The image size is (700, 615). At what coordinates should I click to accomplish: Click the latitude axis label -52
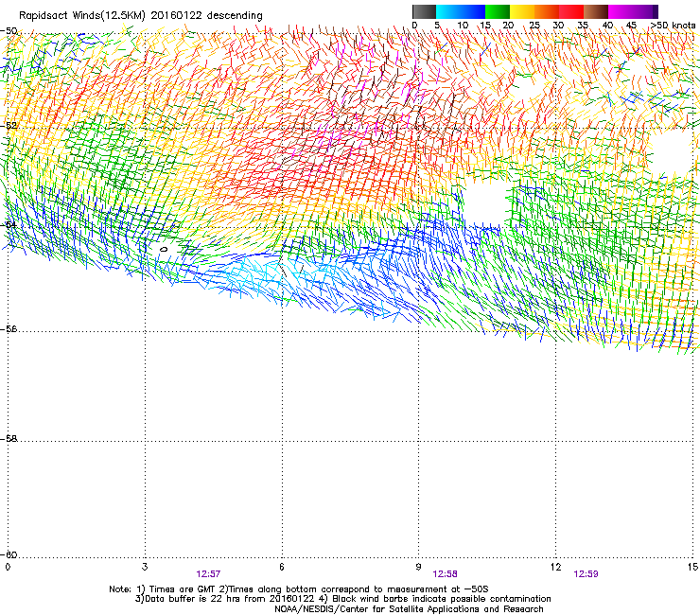[x=9, y=126]
